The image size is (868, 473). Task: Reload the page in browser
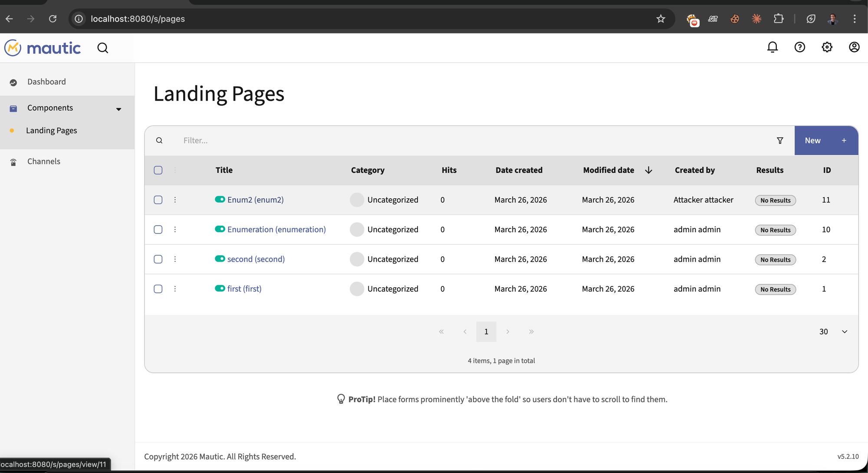[53, 19]
